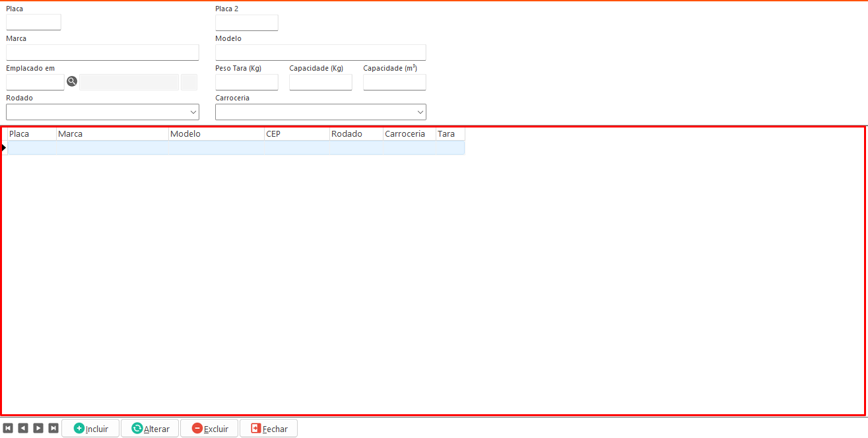Viewport: 868px width, 438px height.
Task: Sort grid by Marca column header
Action: [112, 133]
